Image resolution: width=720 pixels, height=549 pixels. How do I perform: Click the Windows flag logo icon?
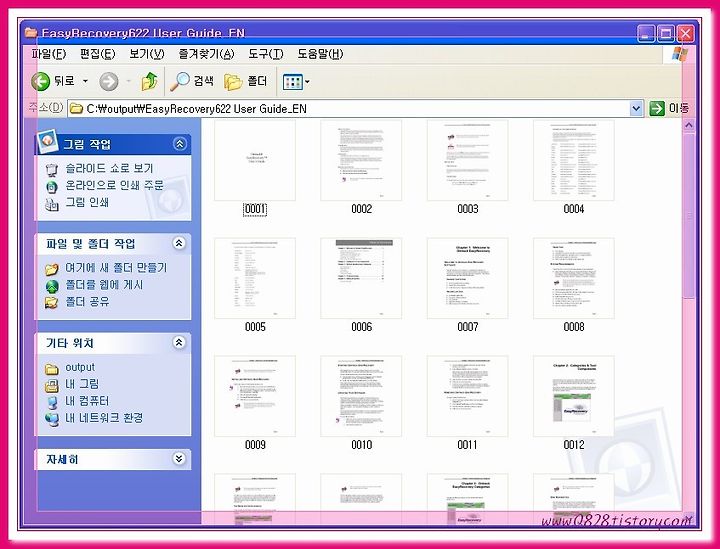point(680,55)
